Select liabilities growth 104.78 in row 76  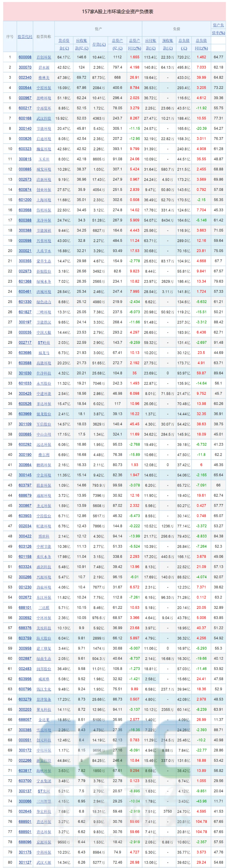[201, 822]
